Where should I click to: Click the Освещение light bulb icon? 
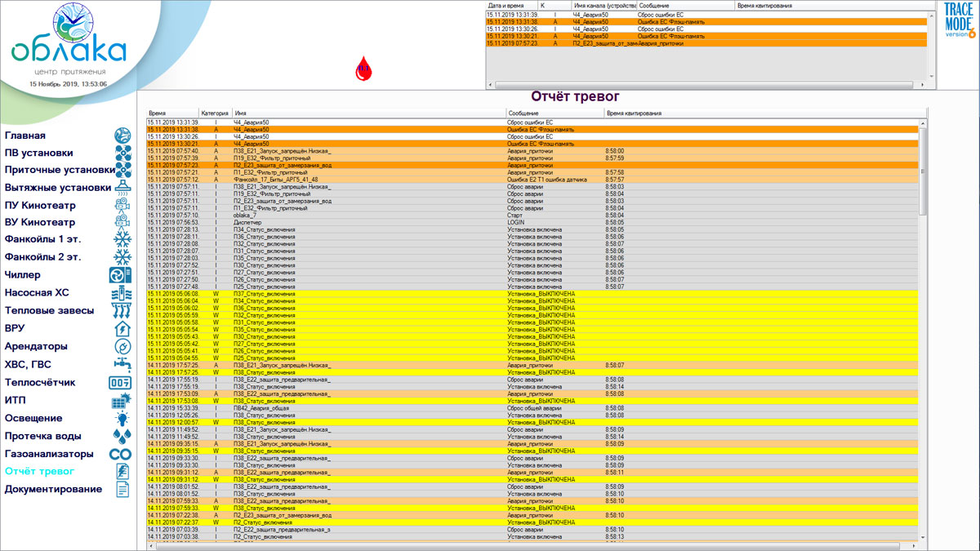tap(121, 418)
